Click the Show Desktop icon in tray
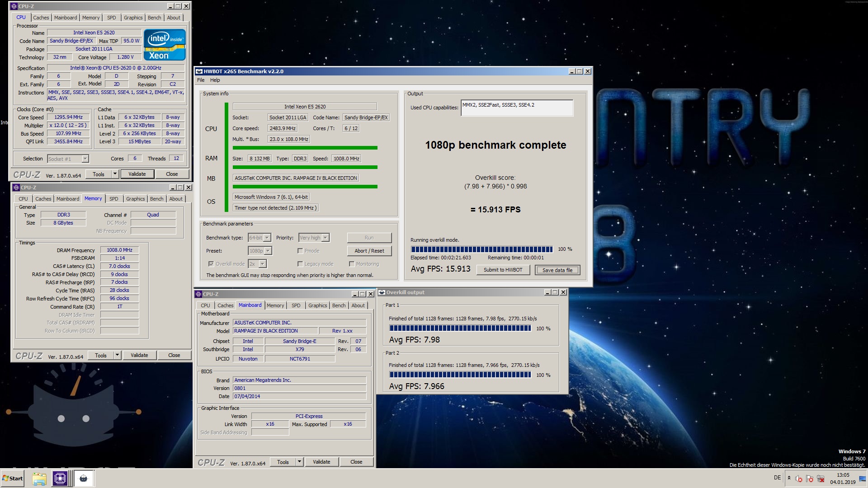The width and height of the screenshot is (868, 488). tap(862, 479)
